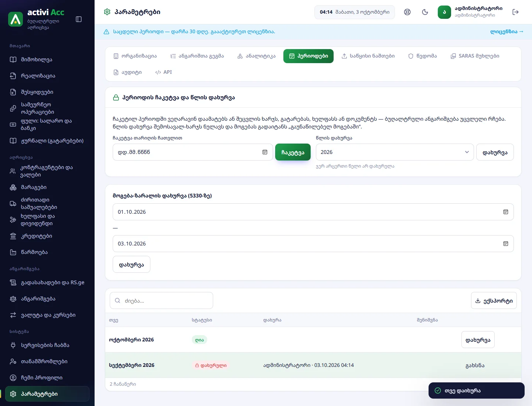Click the logout icon in header
This screenshot has height=406, width=532.
click(516, 12)
